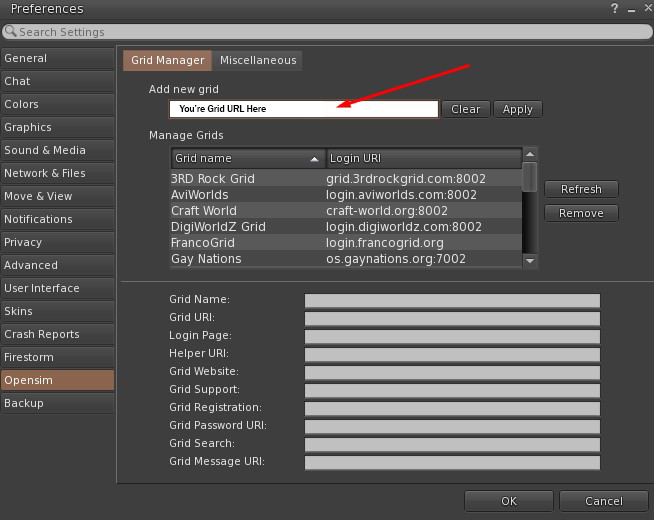Focus the Search Settings field
Image resolution: width=654 pixels, height=520 pixels.
(330, 32)
